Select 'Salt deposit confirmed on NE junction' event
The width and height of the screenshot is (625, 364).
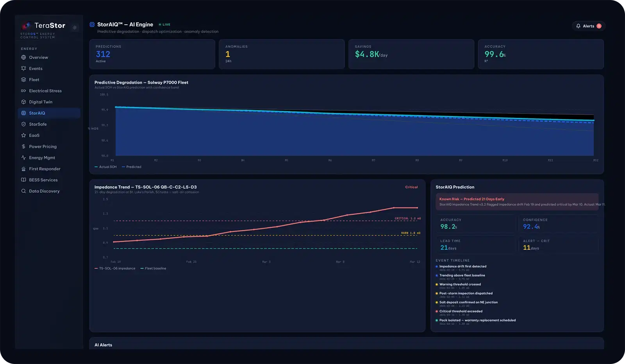(468, 302)
